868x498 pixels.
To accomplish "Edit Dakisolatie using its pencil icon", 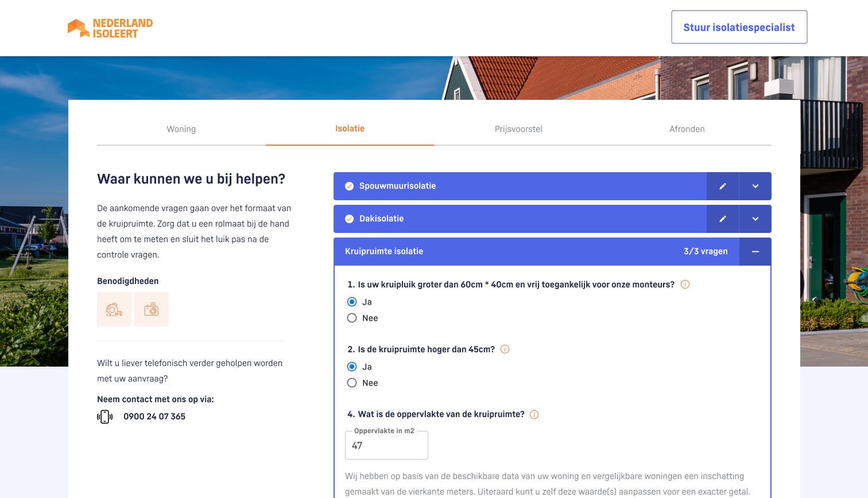I will click(723, 219).
